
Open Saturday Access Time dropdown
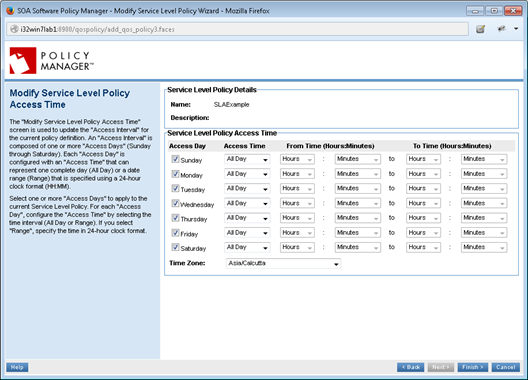[x=247, y=247]
